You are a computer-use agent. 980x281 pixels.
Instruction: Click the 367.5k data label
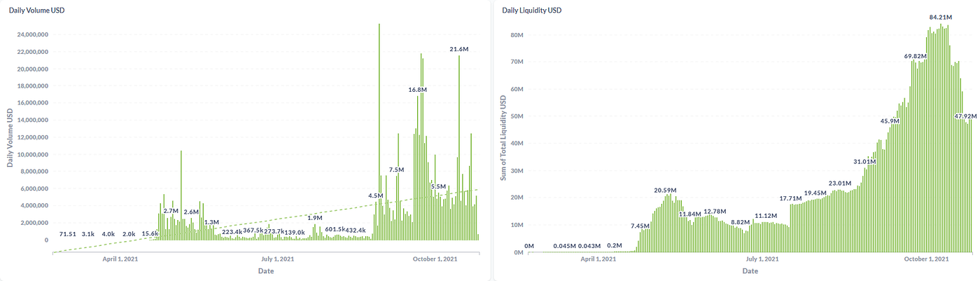coord(253,230)
